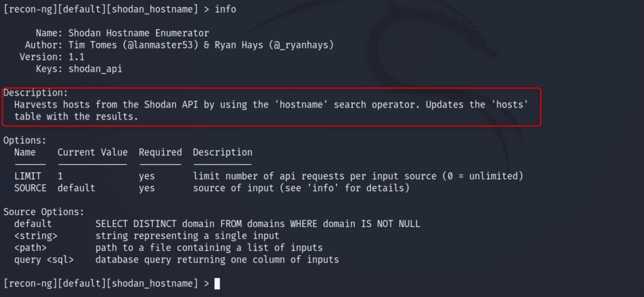Click the LIMIT option name
The width and height of the screenshot is (644, 297).
(x=28, y=176)
